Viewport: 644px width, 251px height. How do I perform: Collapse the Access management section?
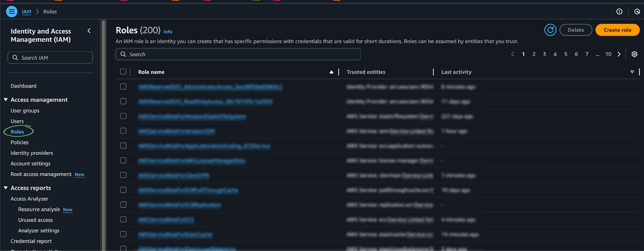point(6,100)
